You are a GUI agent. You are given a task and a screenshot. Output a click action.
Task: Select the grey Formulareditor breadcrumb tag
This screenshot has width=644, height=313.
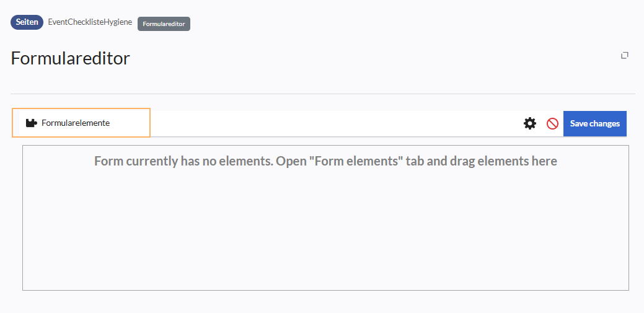coord(164,24)
